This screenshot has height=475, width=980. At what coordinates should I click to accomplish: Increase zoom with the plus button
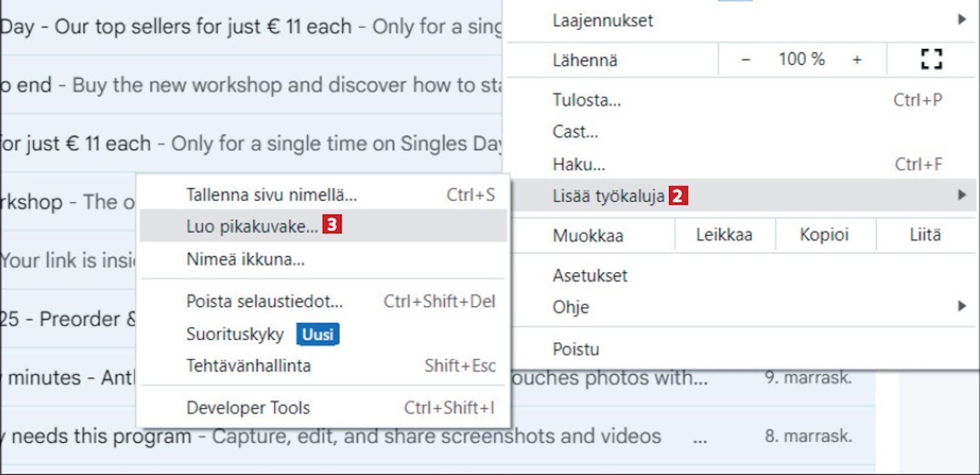[857, 60]
